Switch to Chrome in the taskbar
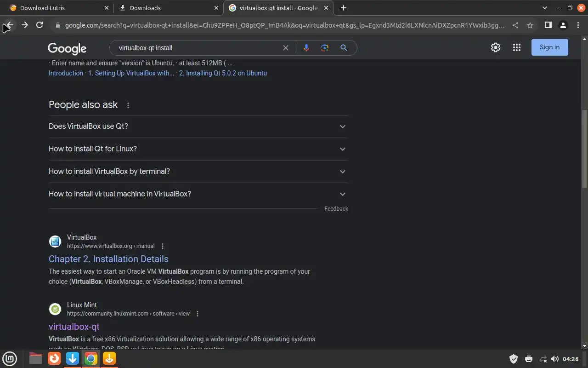The width and height of the screenshot is (588, 368). tap(91, 358)
